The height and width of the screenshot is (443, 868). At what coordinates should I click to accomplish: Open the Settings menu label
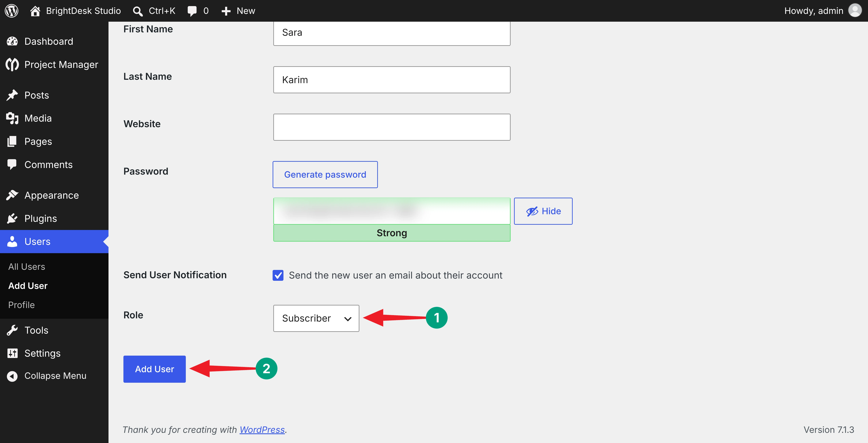click(42, 353)
